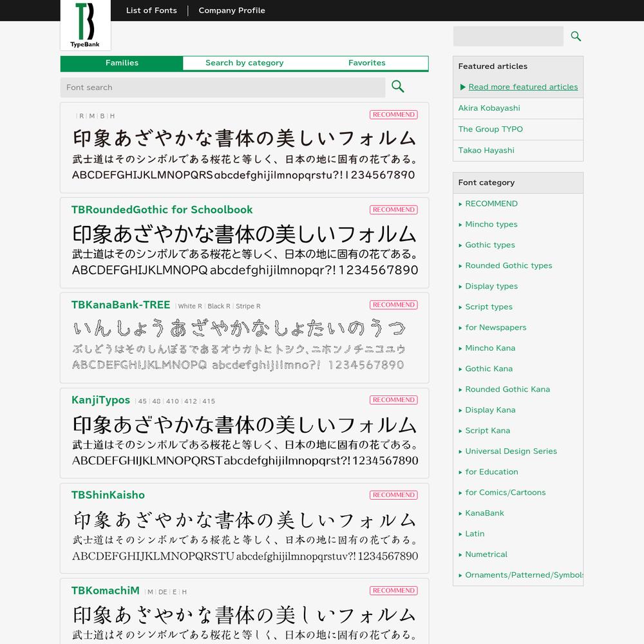
Task: Choose Stripe R variant of TBKanaBank-TREE
Action: (x=248, y=306)
